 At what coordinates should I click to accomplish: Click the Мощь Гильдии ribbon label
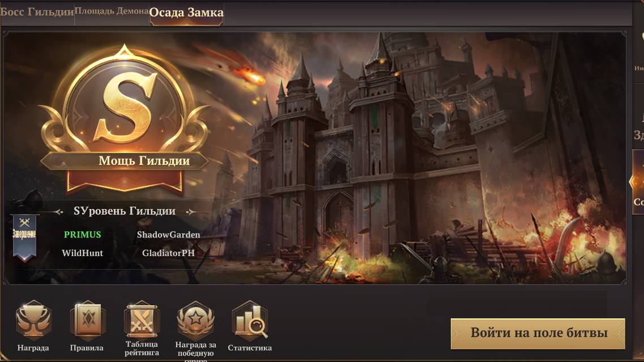click(144, 161)
